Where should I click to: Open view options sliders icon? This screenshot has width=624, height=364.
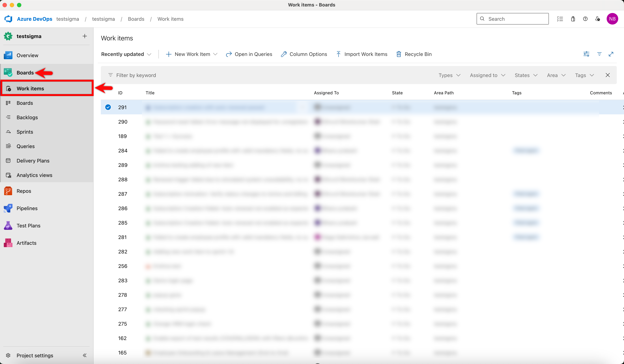(x=586, y=54)
